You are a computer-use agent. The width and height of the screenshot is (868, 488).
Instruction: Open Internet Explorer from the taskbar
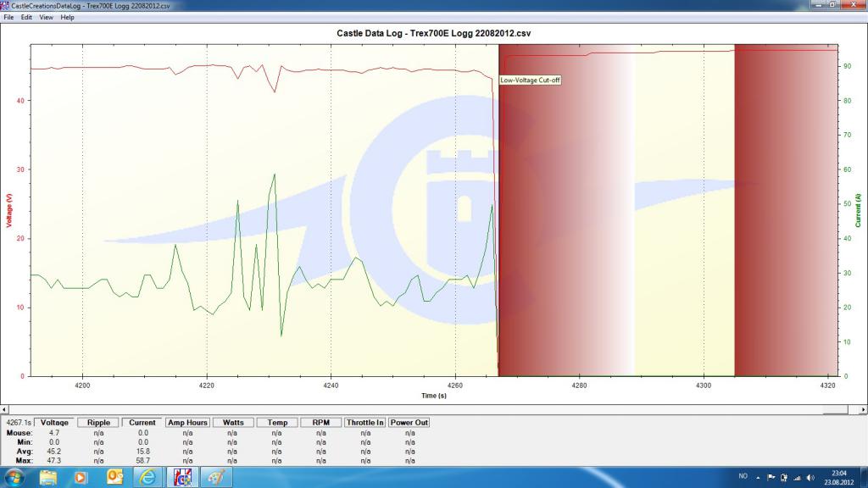pos(148,477)
